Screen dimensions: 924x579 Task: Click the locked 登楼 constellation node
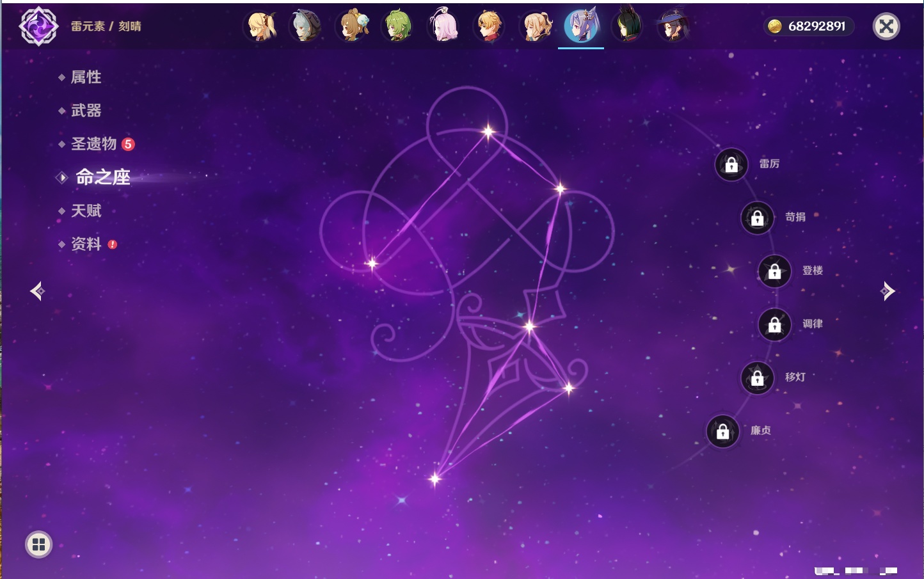click(x=775, y=271)
